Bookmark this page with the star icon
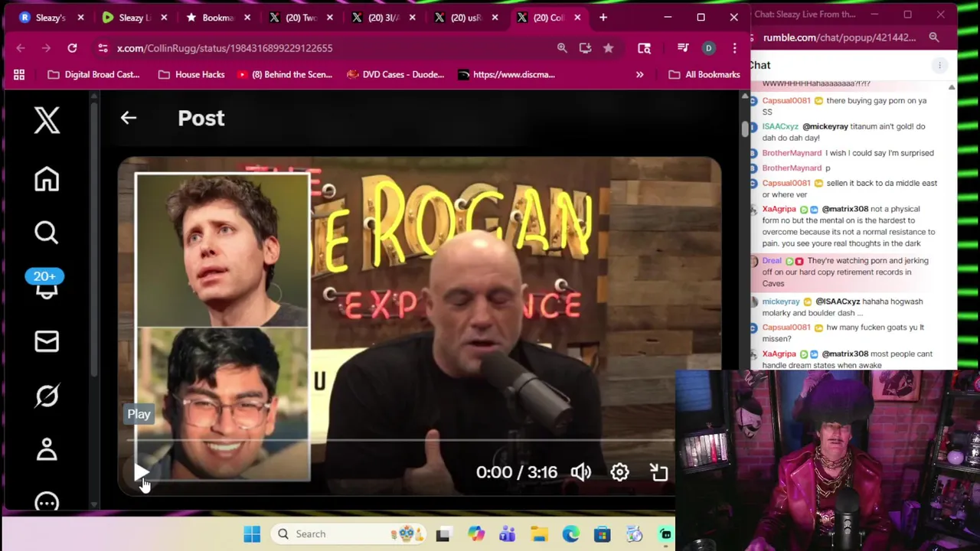Screen dimensions: 980x551 click(608, 48)
